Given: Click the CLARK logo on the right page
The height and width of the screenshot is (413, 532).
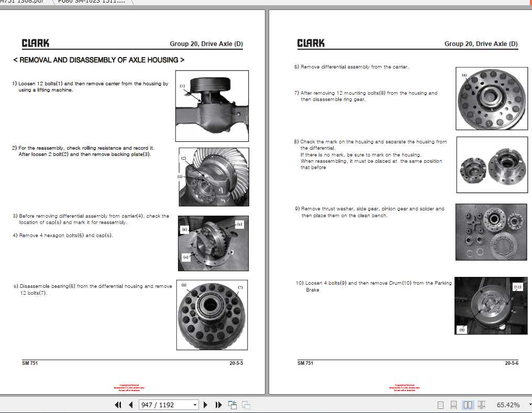Looking at the screenshot, I should pos(311,43).
